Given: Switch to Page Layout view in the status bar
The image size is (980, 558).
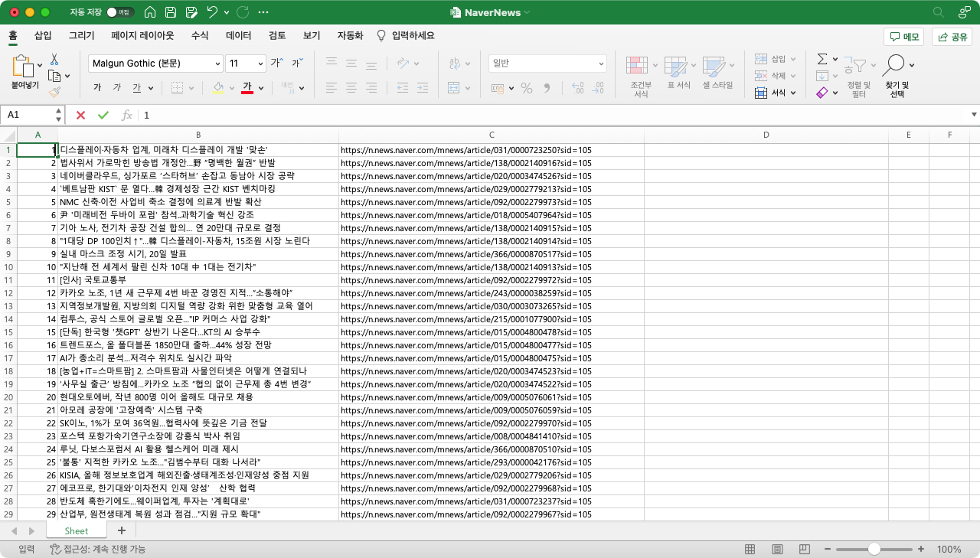Looking at the screenshot, I should tap(777, 549).
